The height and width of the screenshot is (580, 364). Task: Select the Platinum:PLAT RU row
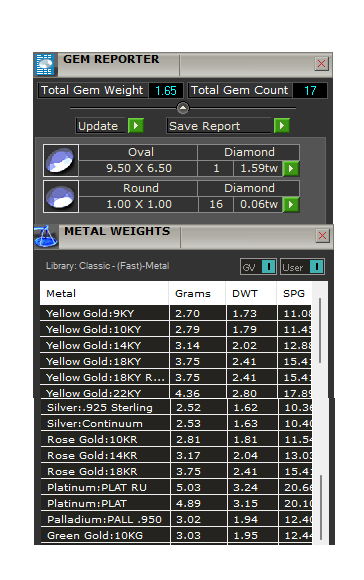[176, 488]
